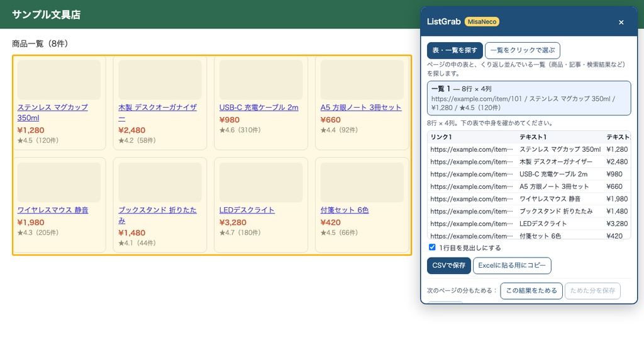Click この結果をためる button
Image resolution: width=644 pixels, height=347 pixels.
(531, 291)
